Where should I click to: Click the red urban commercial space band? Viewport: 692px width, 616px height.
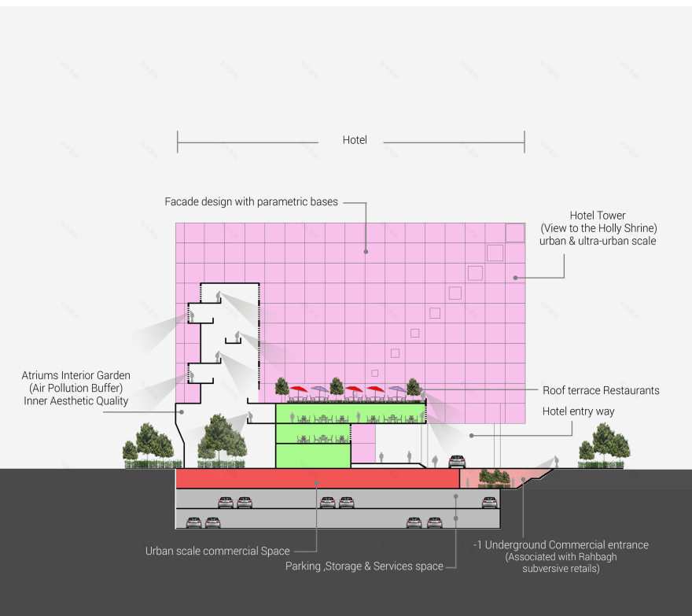click(316, 479)
